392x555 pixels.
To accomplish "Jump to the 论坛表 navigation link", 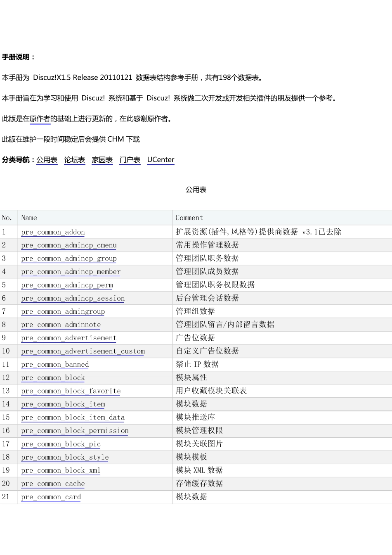I will point(75,160).
